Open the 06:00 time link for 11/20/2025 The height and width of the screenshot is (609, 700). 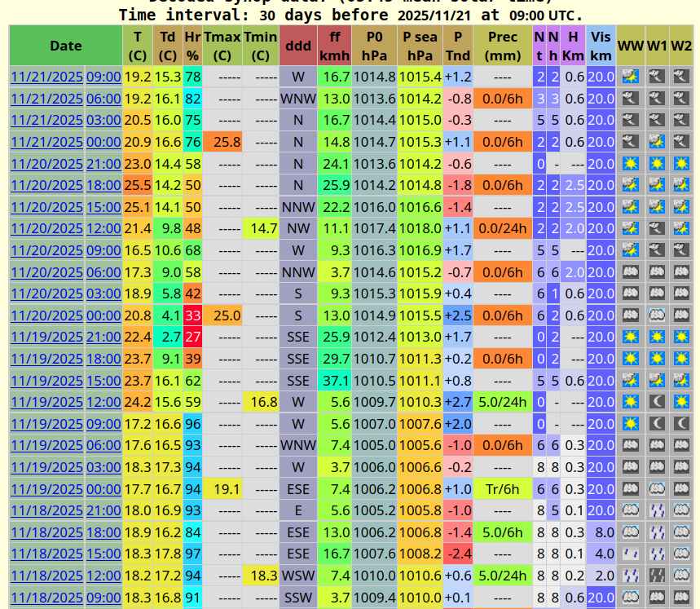click(103, 272)
